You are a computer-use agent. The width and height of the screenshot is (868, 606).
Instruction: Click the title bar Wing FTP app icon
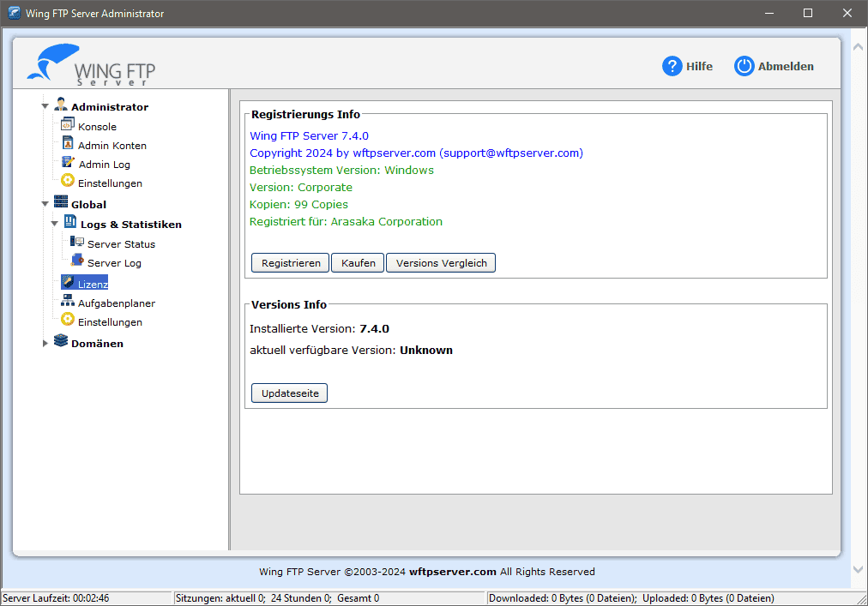[14, 13]
